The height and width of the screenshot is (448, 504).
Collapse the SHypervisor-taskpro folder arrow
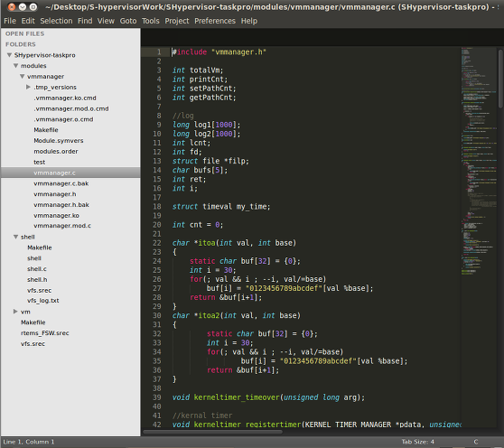(9, 55)
